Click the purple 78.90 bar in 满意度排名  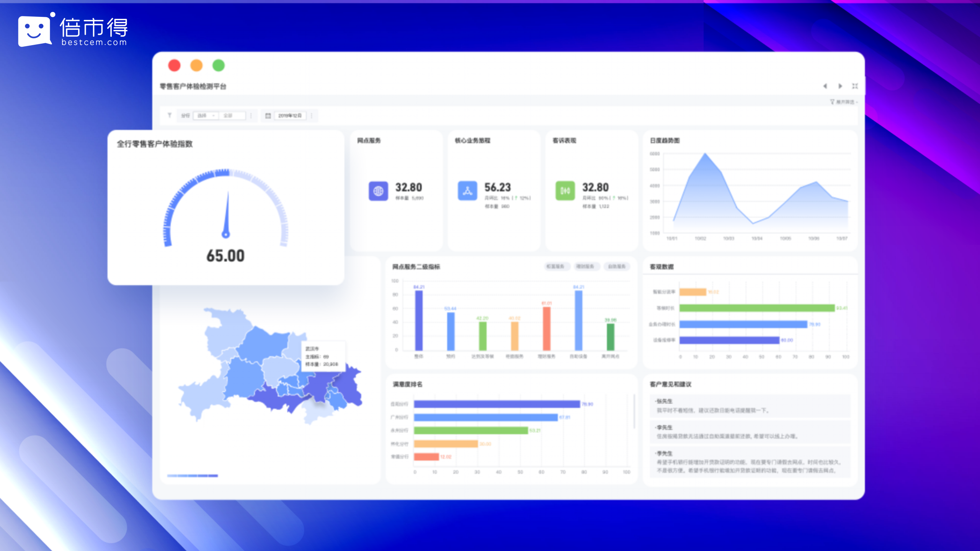tap(497, 404)
